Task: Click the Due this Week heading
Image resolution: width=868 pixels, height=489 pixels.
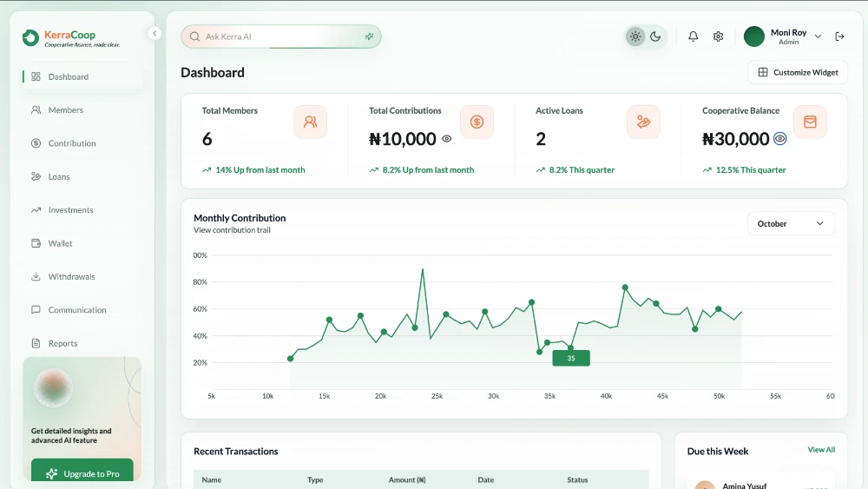Action: (x=718, y=452)
